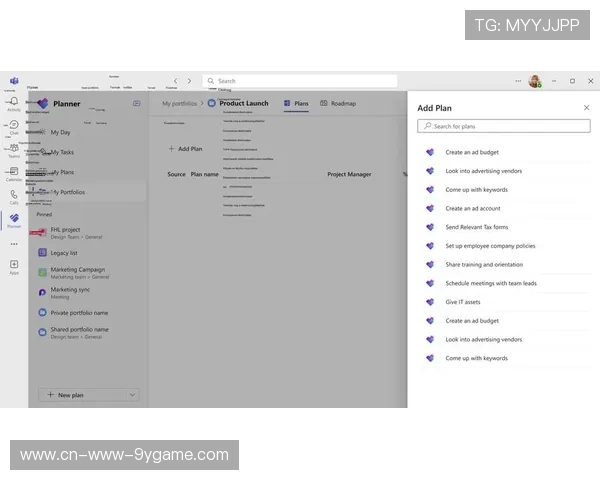Screen dimensions: 600x480
Task: Expand more apps ellipsis in sidebar
Action: click(x=14, y=243)
